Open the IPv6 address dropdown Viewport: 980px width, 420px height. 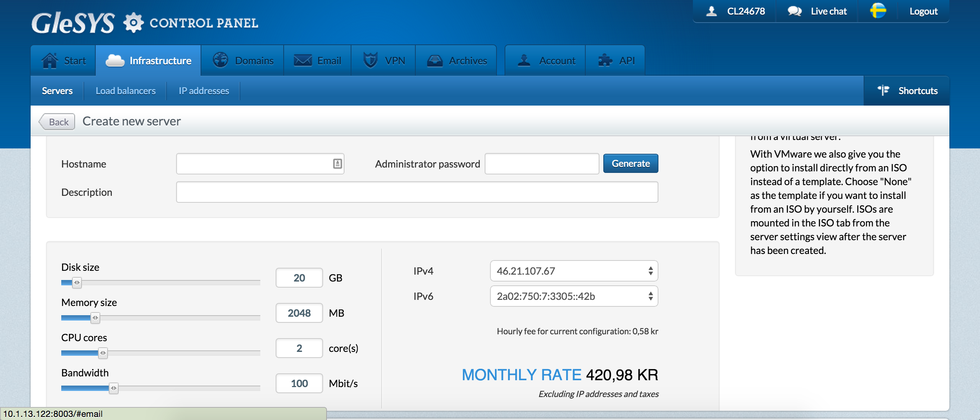pyautogui.click(x=573, y=296)
